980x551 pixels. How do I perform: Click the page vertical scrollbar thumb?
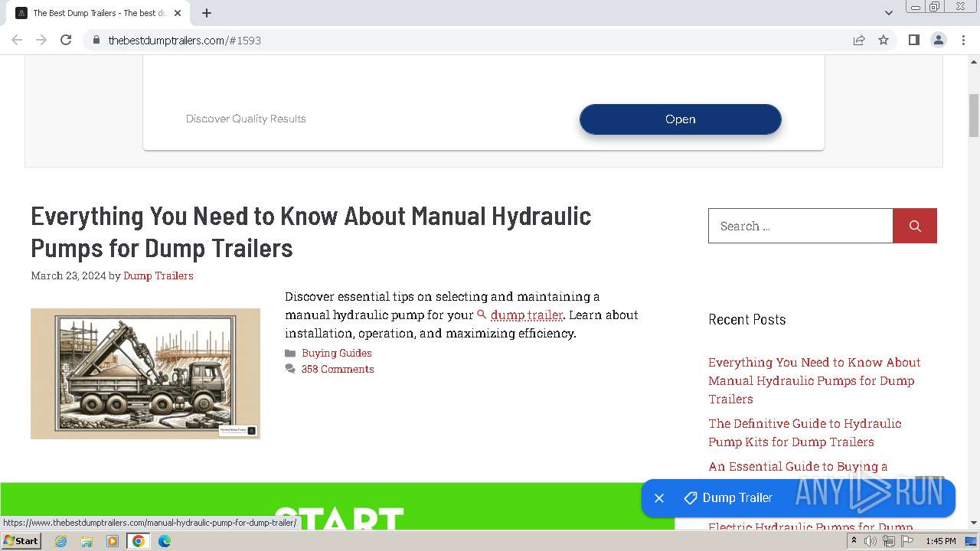click(974, 114)
